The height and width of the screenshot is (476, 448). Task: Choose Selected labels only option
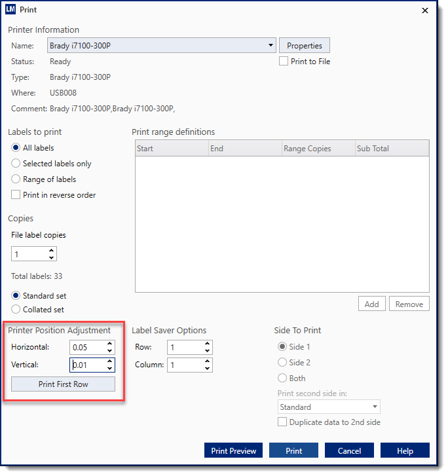point(16,164)
